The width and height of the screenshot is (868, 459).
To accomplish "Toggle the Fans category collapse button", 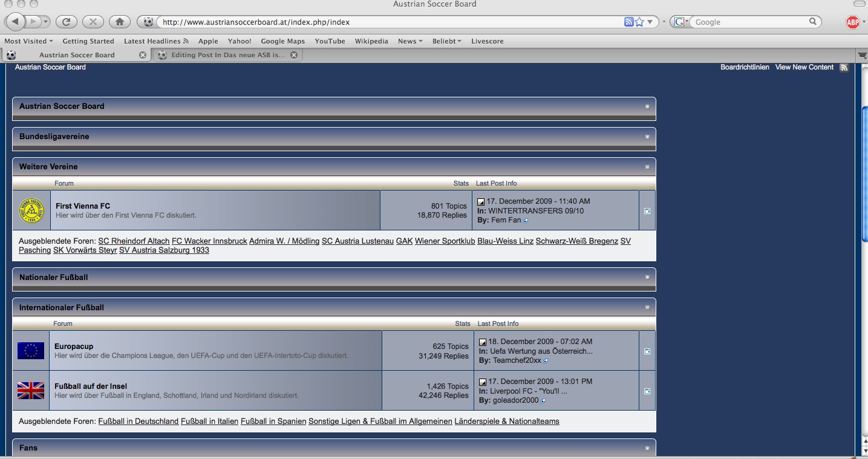I will pyautogui.click(x=647, y=448).
